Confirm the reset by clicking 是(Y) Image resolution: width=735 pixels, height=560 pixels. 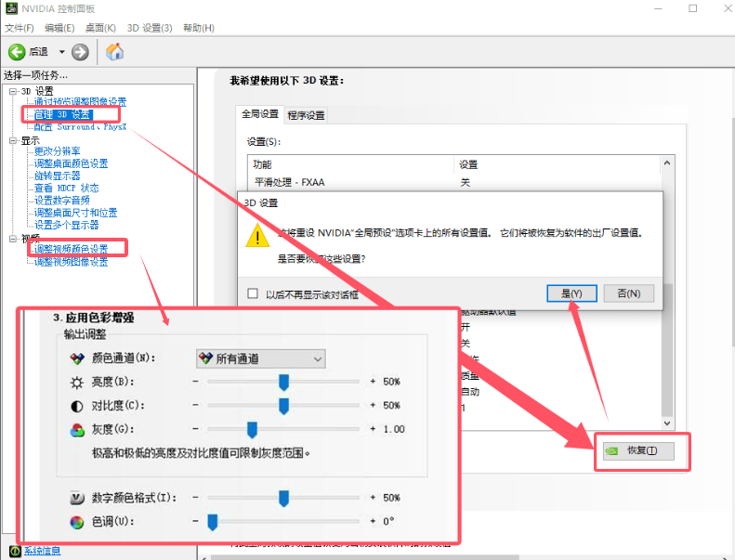tap(571, 293)
